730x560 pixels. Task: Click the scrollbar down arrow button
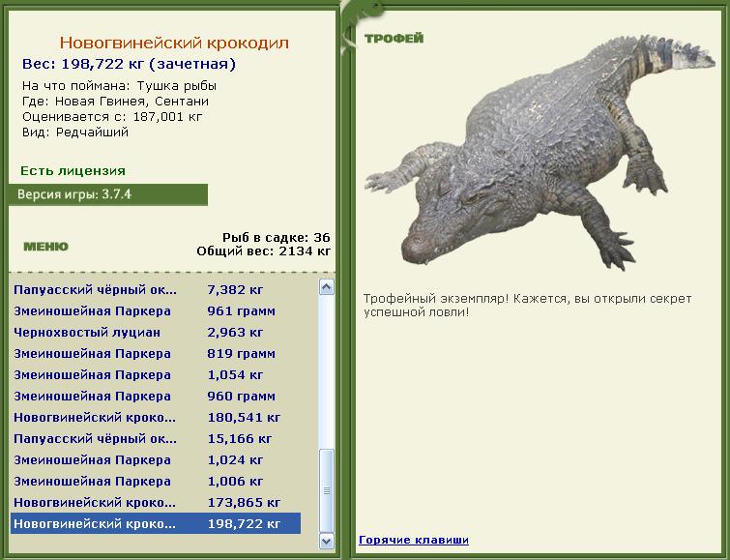point(327,541)
